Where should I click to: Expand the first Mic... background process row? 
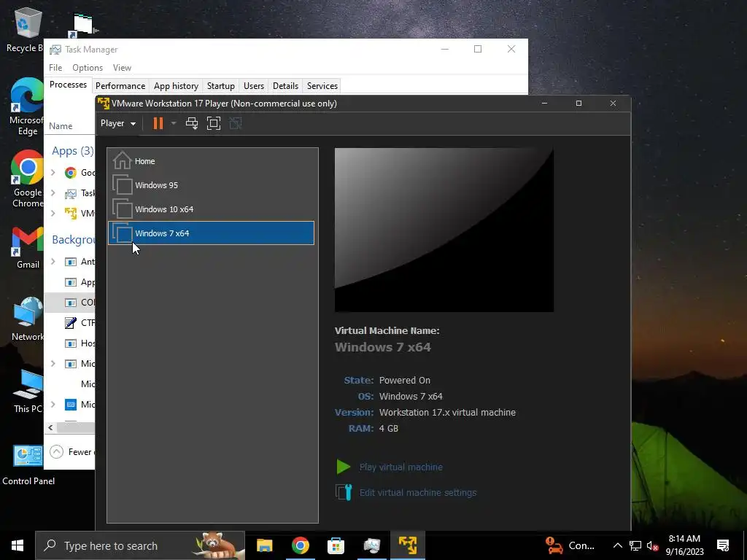[x=53, y=363]
